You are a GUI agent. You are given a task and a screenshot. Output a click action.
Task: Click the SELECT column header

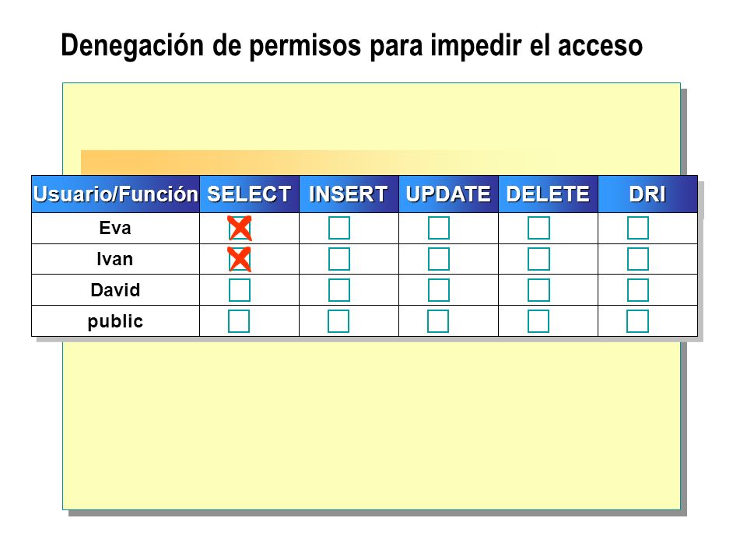pos(249,194)
